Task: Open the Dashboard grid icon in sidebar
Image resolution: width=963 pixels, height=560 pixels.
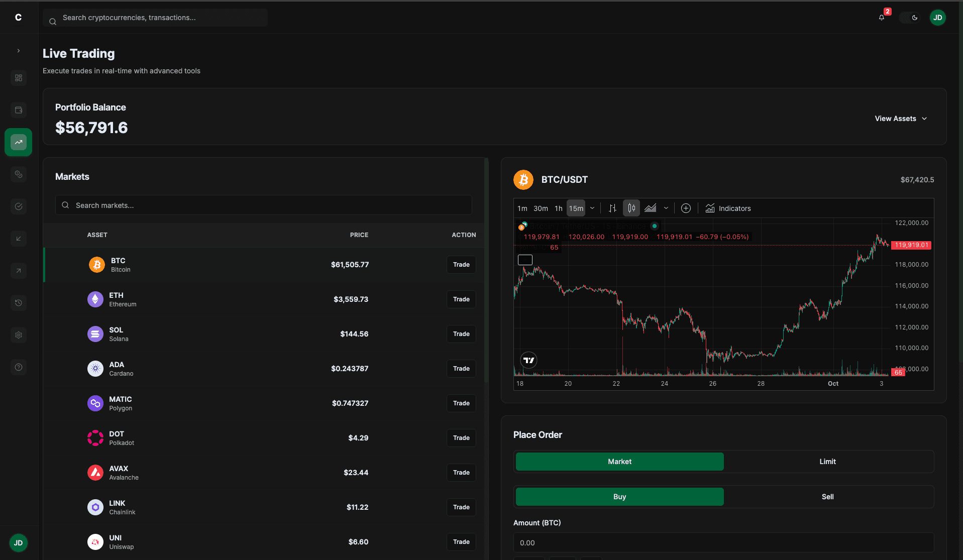Action: click(x=18, y=78)
